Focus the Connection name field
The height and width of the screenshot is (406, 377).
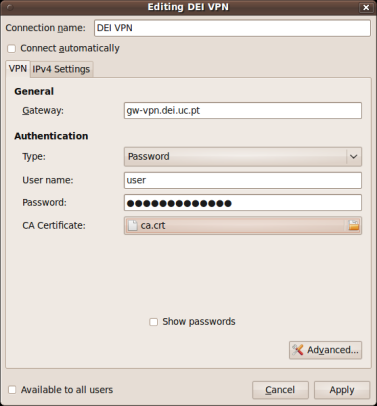(x=232, y=28)
